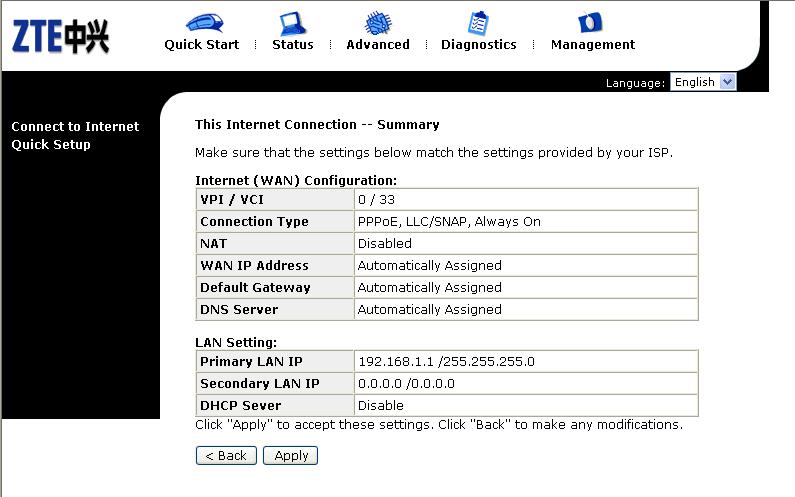
Task: Click the < Back button
Action: [x=226, y=455]
